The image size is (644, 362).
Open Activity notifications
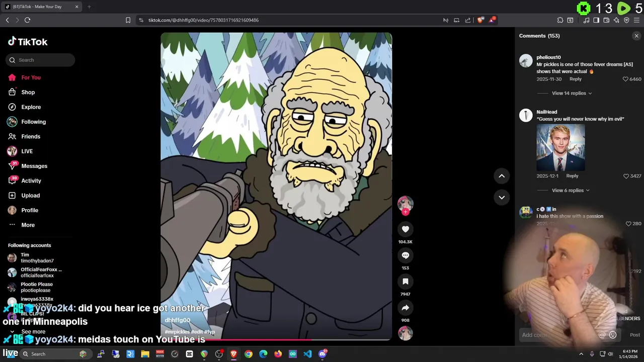[31, 180]
